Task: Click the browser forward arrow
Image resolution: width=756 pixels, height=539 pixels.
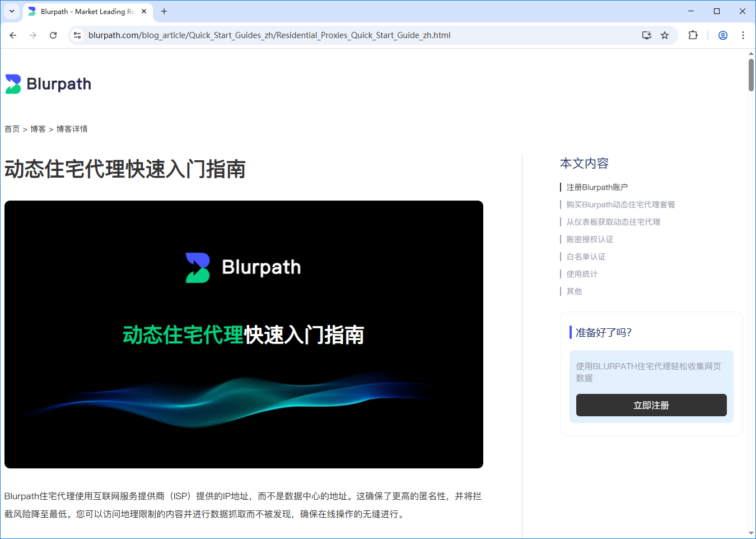Action: pyautogui.click(x=33, y=35)
